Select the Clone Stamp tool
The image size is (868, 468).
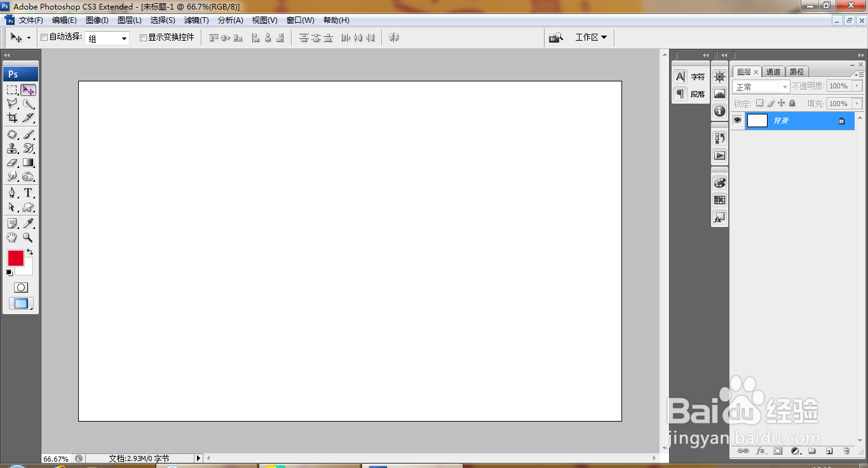click(x=12, y=148)
